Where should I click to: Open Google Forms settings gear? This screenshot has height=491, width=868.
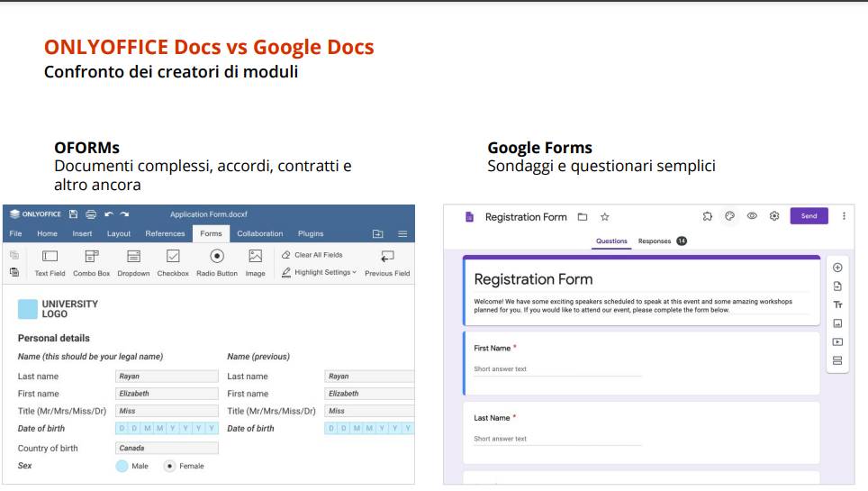click(773, 216)
